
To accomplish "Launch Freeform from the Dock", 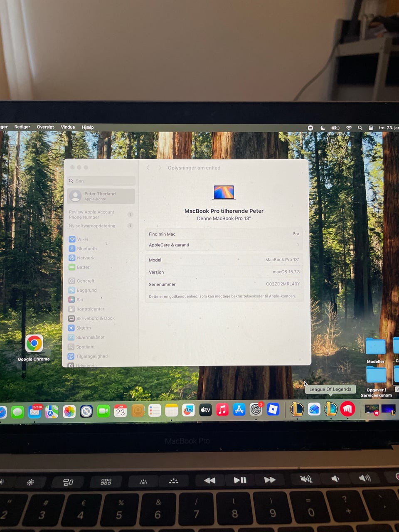I will click(x=188, y=411).
